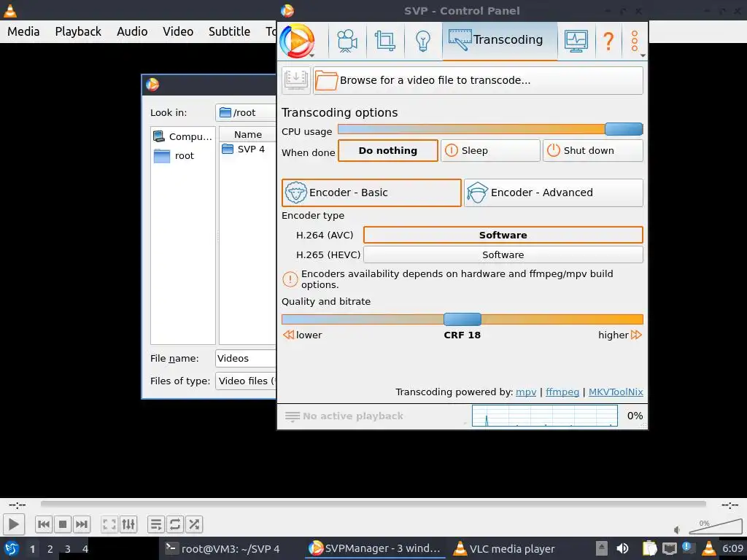Mute VLC with the speaker icon
The width and height of the screenshot is (747, 560).
tap(677, 529)
